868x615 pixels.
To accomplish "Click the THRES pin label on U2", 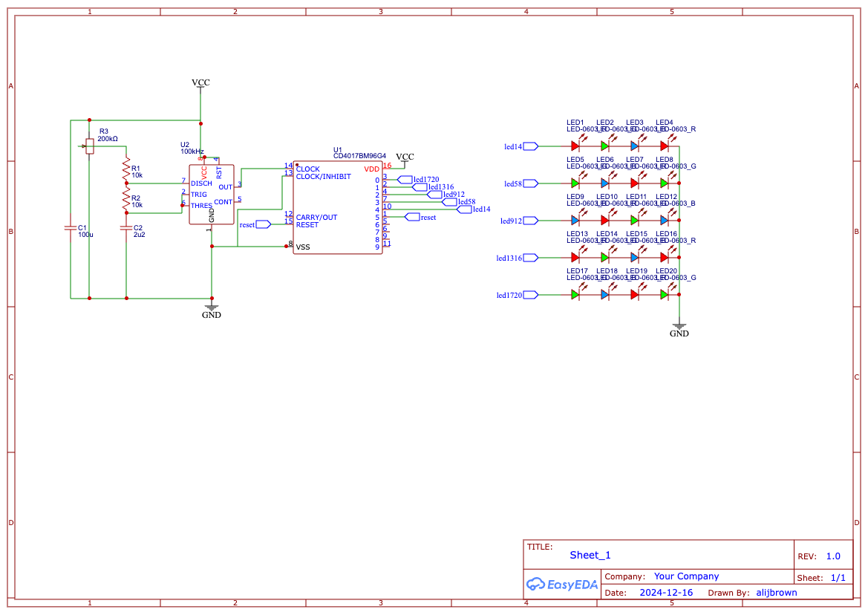I will (201, 205).
